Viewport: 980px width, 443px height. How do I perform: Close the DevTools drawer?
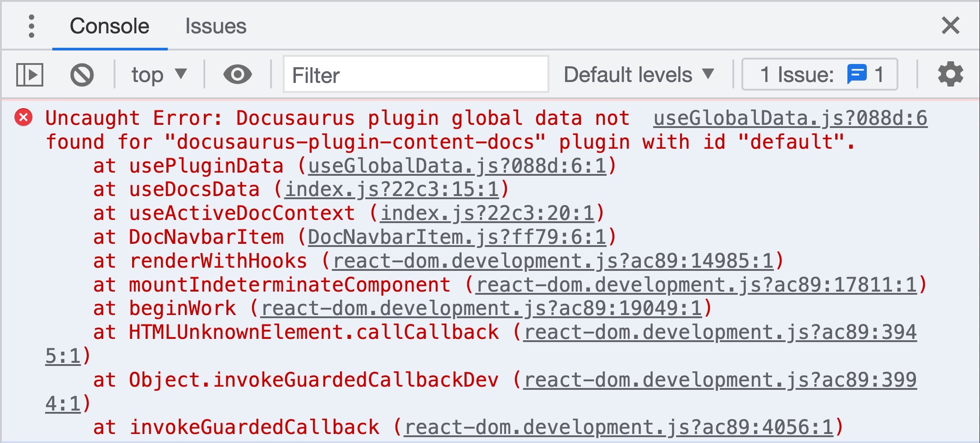950,25
